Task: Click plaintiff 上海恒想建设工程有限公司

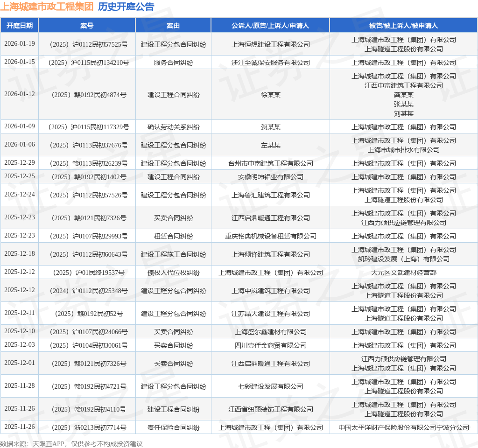Action: (x=270, y=44)
